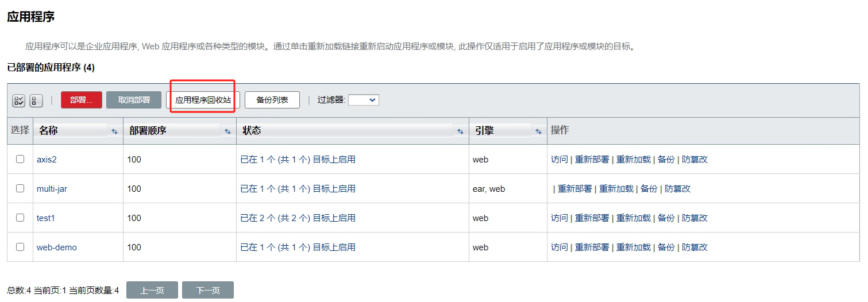Open 应用程序回收站

click(203, 100)
